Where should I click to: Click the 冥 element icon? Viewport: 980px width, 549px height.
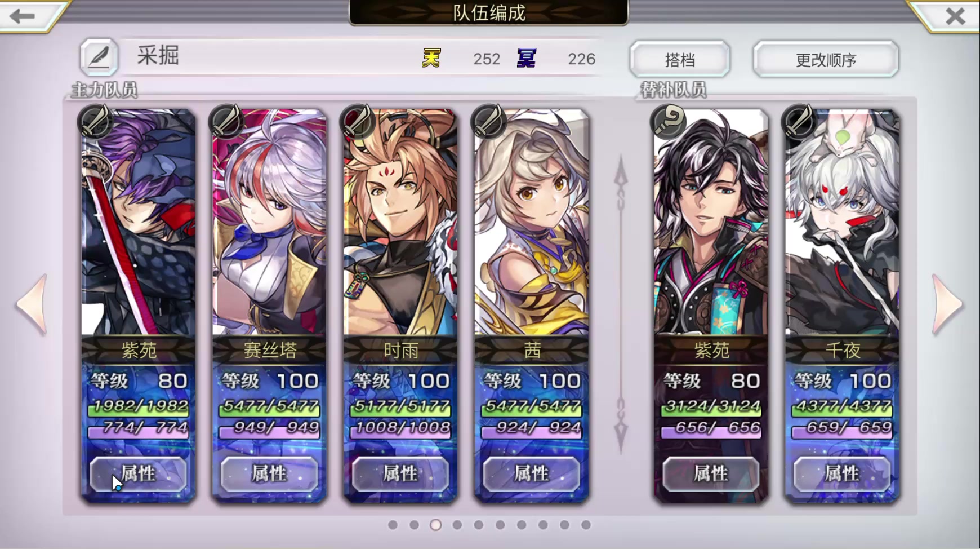pos(526,58)
